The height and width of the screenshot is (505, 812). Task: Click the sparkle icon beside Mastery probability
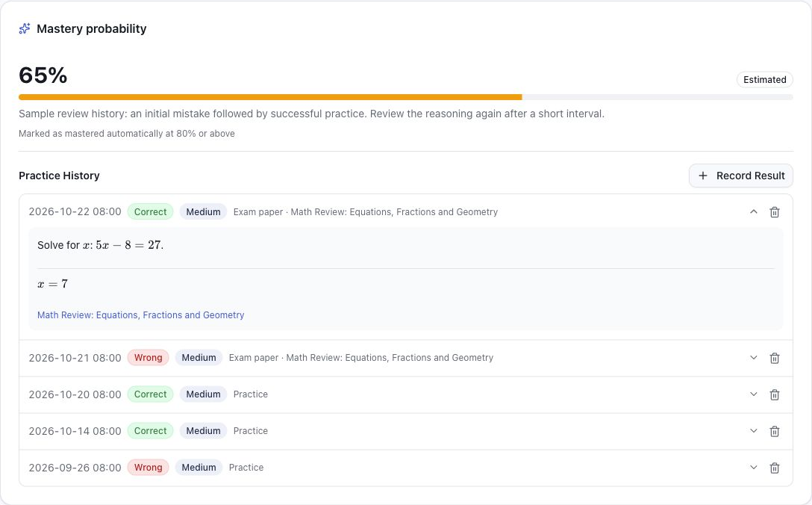[25, 28]
